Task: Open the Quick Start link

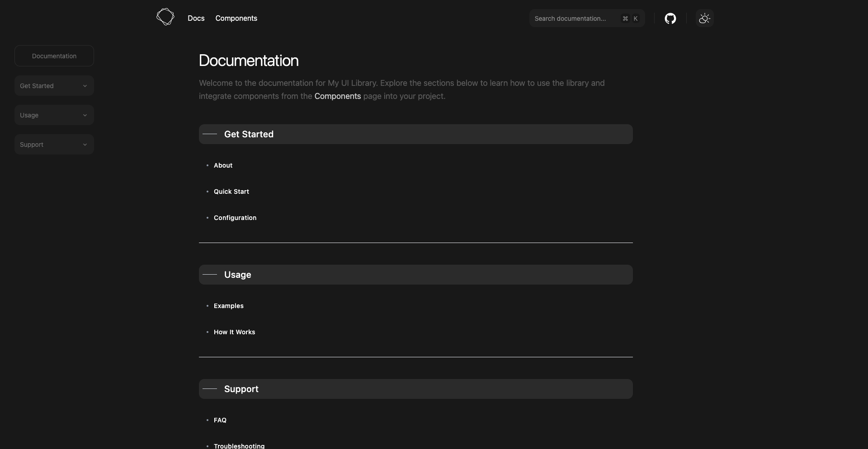Action: (231, 192)
